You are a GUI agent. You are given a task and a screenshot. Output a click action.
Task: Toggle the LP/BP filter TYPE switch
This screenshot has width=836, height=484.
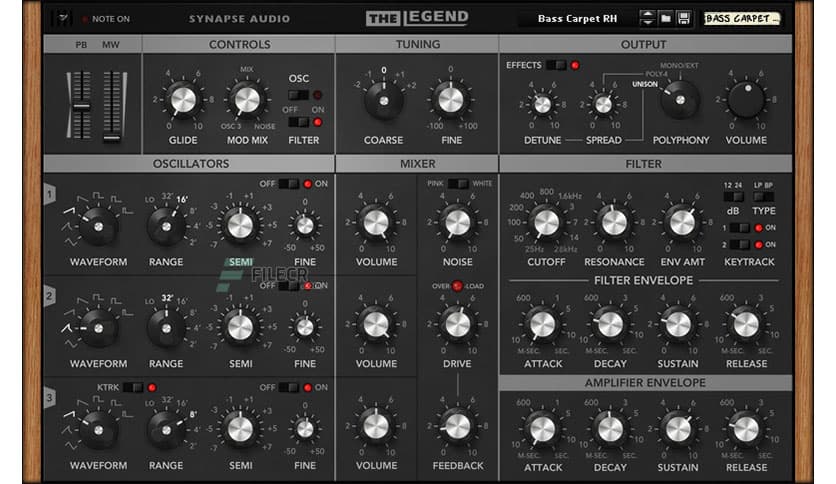click(763, 197)
